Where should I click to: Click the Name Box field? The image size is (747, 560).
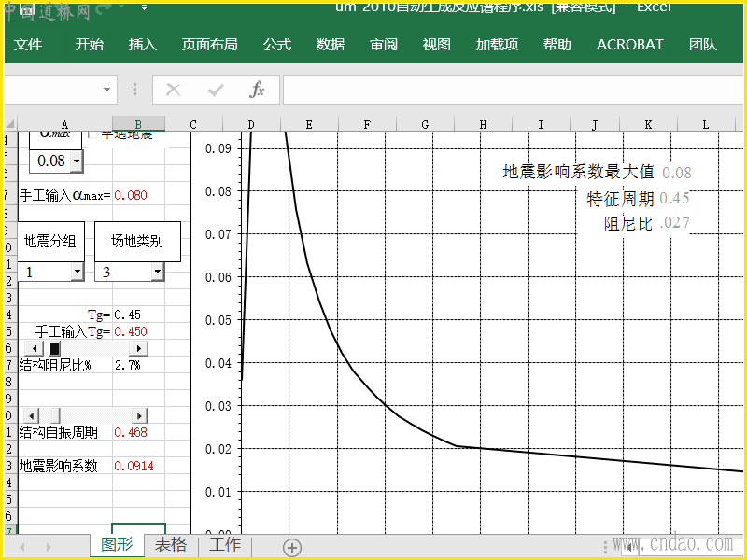pyautogui.click(x=52, y=89)
